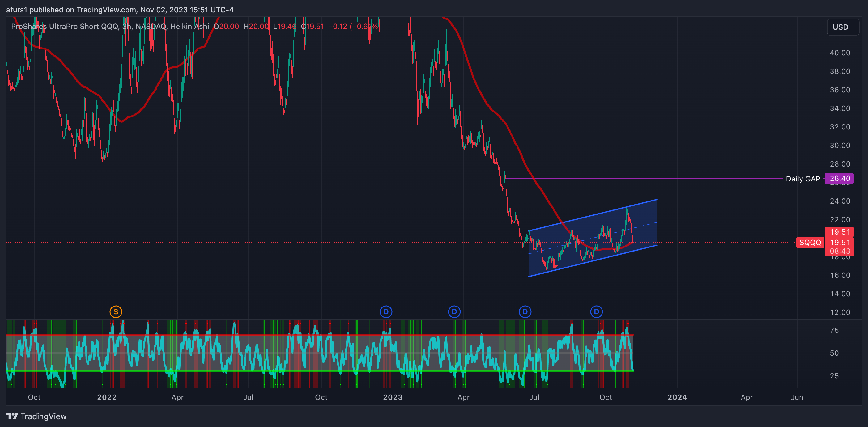Click the 30.00 price axis label

pos(840,145)
